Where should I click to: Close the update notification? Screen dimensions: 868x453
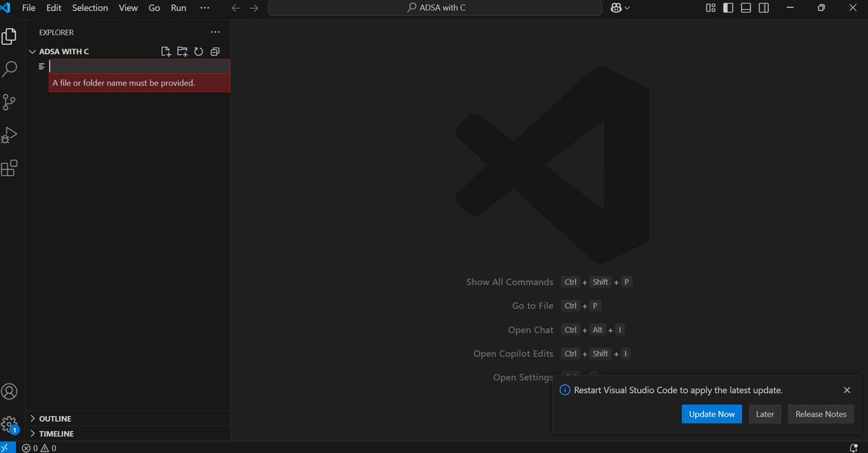point(847,390)
